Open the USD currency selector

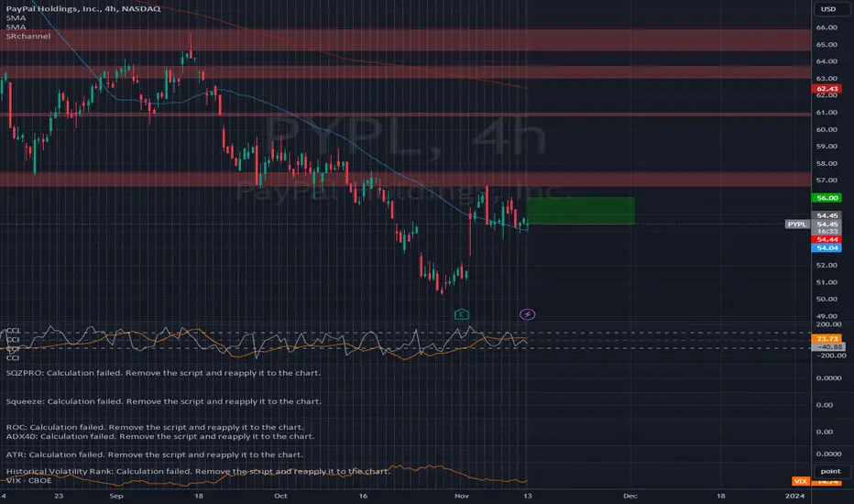(827, 9)
